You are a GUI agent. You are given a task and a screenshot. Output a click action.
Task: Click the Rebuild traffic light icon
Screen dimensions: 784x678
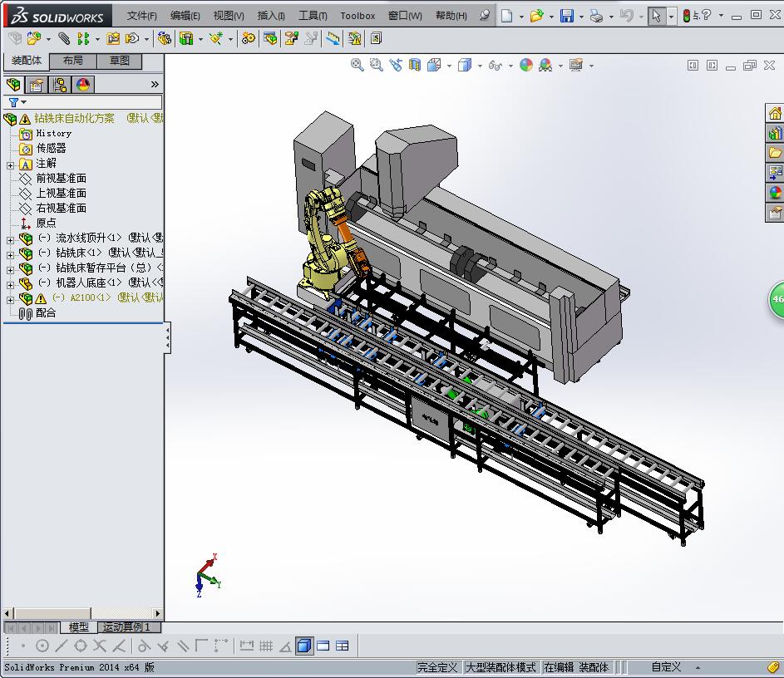pos(687,16)
